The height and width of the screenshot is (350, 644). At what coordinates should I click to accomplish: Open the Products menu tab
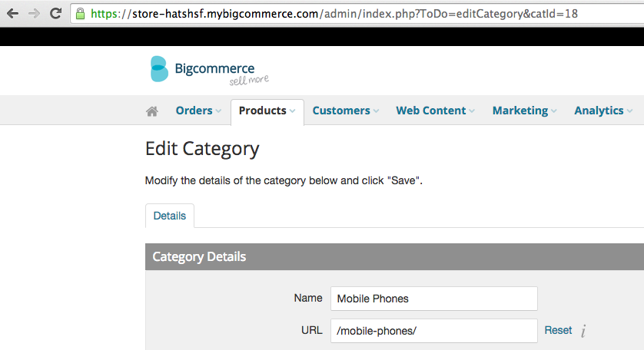pos(267,111)
